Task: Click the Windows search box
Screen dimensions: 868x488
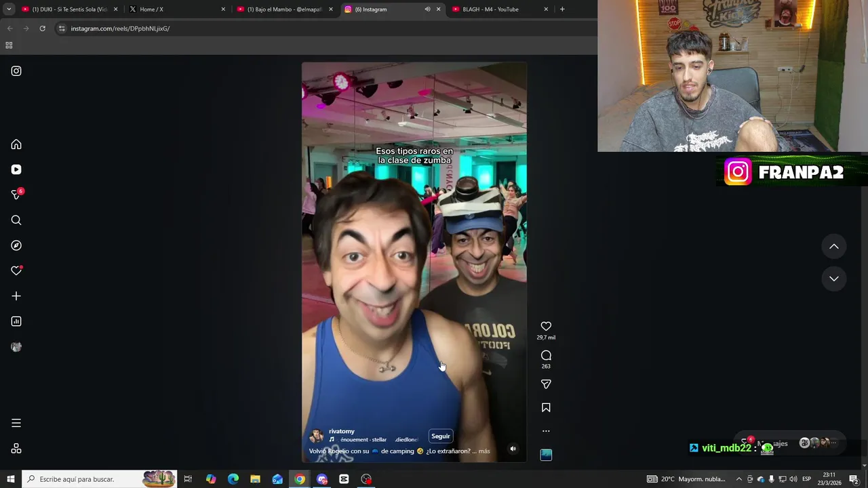Action: (x=100, y=479)
